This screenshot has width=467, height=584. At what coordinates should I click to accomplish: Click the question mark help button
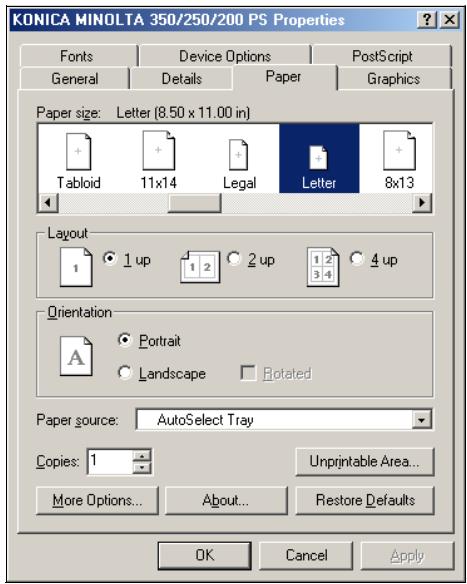click(427, 19)
